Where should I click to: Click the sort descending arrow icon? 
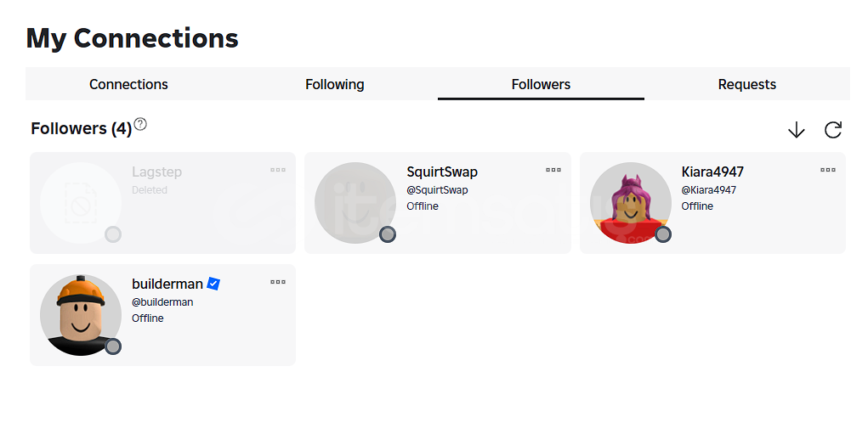pos(796,130)
